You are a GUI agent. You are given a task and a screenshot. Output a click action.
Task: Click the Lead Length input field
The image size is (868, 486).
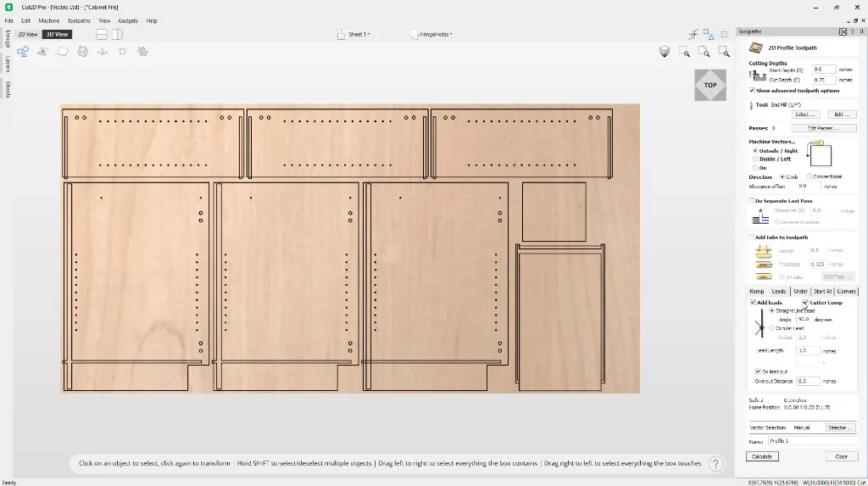(808, 351)
